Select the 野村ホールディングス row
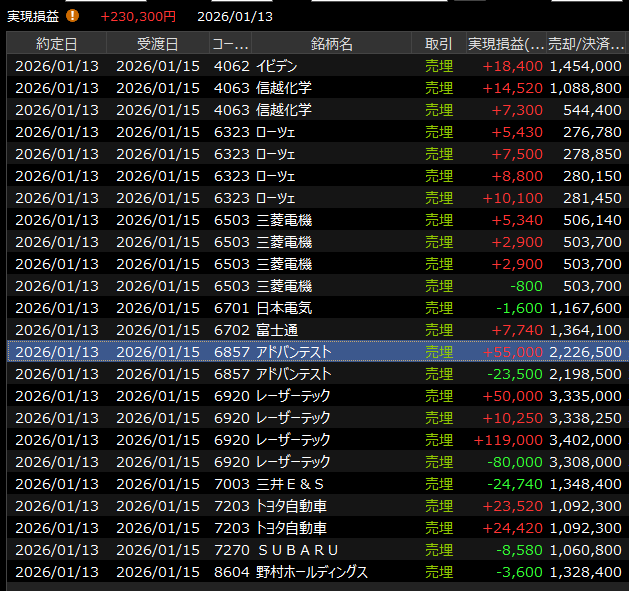This screenshot has height=591, width=629. point(312,572)
